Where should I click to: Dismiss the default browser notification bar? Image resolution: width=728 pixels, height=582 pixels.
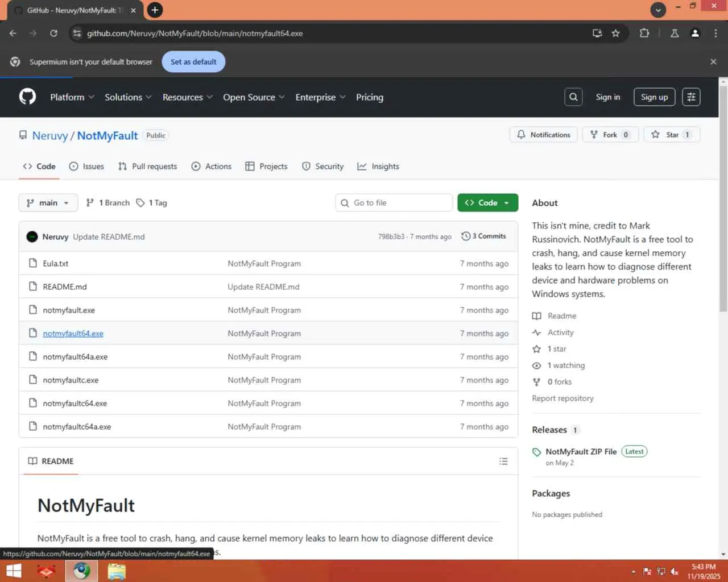click(713, 61)
